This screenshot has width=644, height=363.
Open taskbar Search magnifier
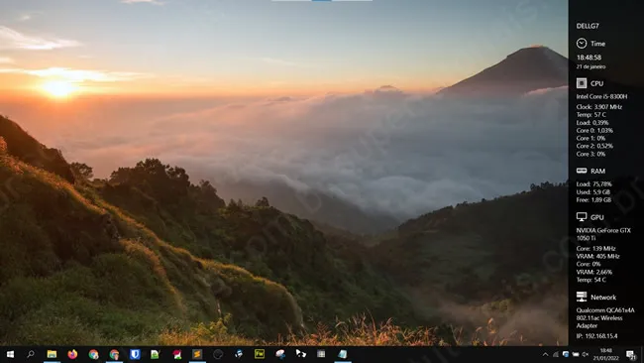click(x=31, y=354)
